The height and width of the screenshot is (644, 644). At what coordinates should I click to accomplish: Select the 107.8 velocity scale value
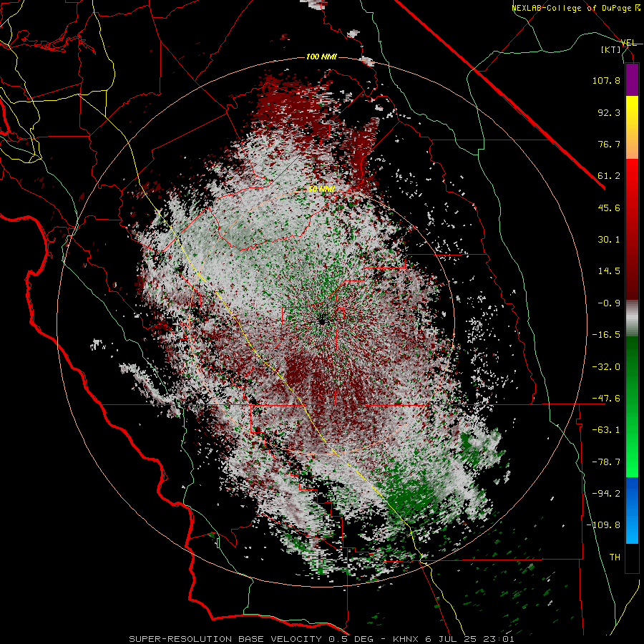click(606, 80)
